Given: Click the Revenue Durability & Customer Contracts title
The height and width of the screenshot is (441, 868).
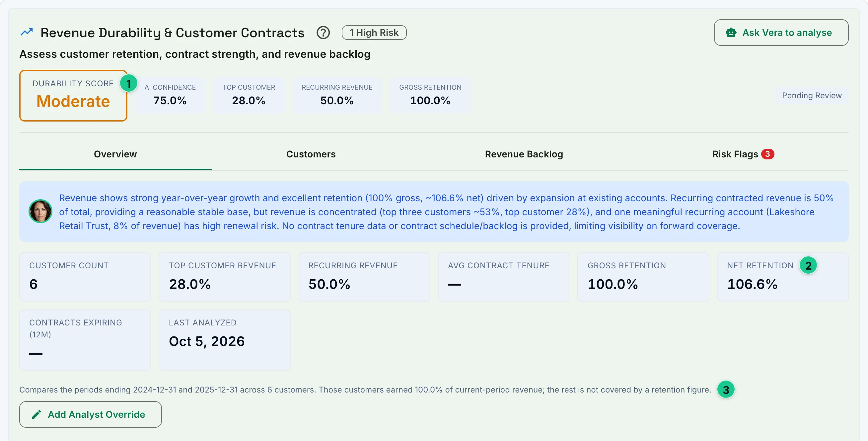Looking at the screenshot, I should [x=172, y=33].
